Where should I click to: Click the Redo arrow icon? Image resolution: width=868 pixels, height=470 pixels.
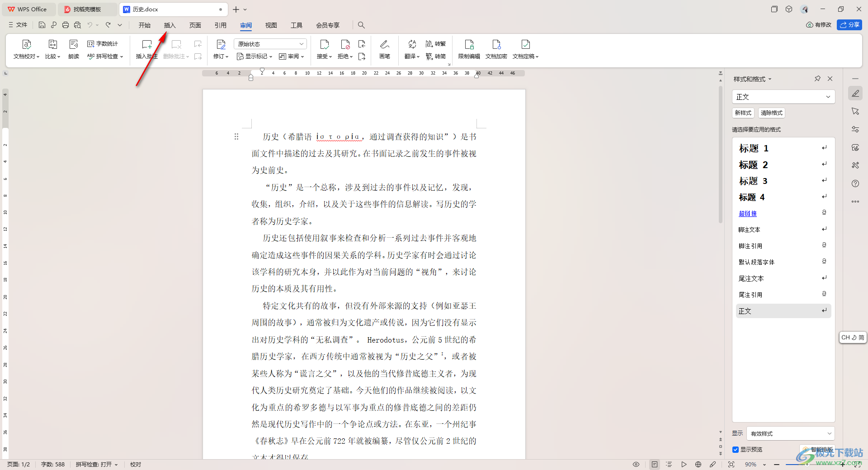108,25
